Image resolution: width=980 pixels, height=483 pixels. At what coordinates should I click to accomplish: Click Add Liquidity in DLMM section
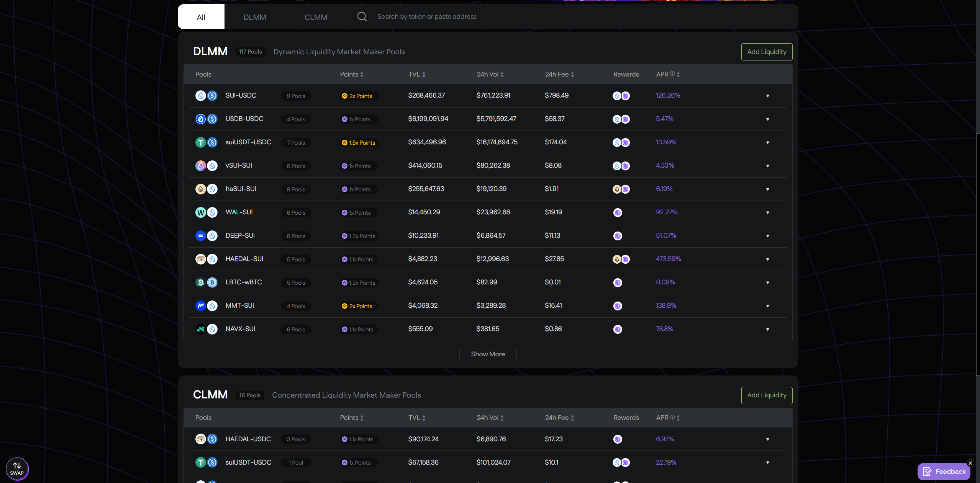click(x=767, y=52)
